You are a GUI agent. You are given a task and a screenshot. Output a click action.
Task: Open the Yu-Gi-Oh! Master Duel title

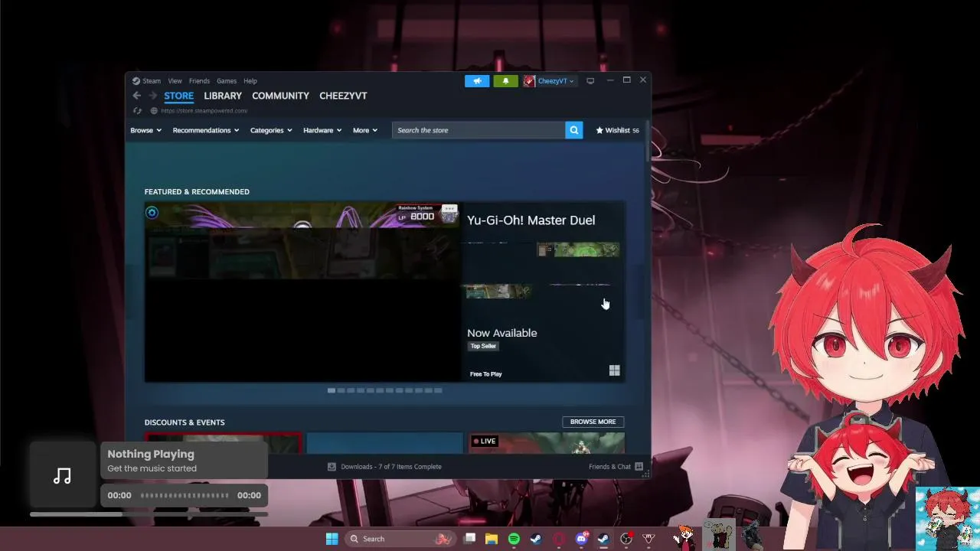click(531, 220)
